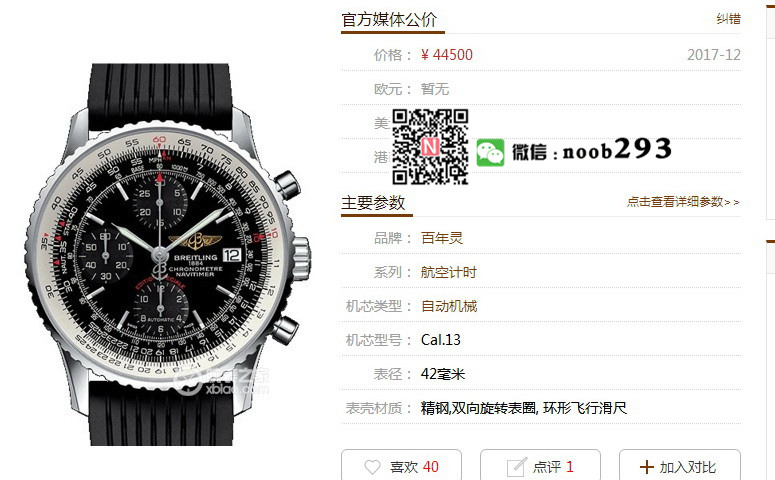Open the Breitling Navitimer watch image
This screenshot has height=480, width=775.
(166, 255)
